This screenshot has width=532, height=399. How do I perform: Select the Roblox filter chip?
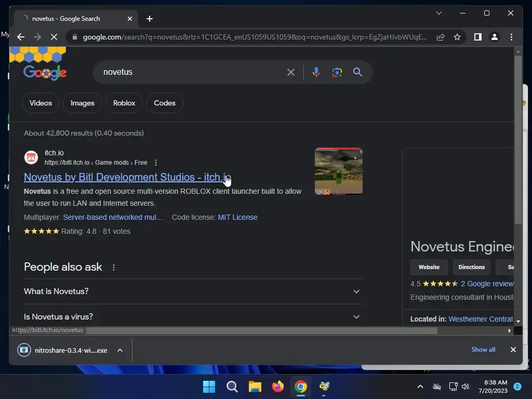[x=124, y=103]
